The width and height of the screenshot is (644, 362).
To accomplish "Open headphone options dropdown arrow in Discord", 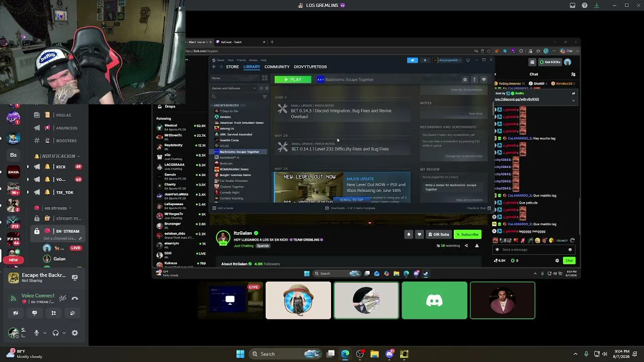I will tap(64, 333).
